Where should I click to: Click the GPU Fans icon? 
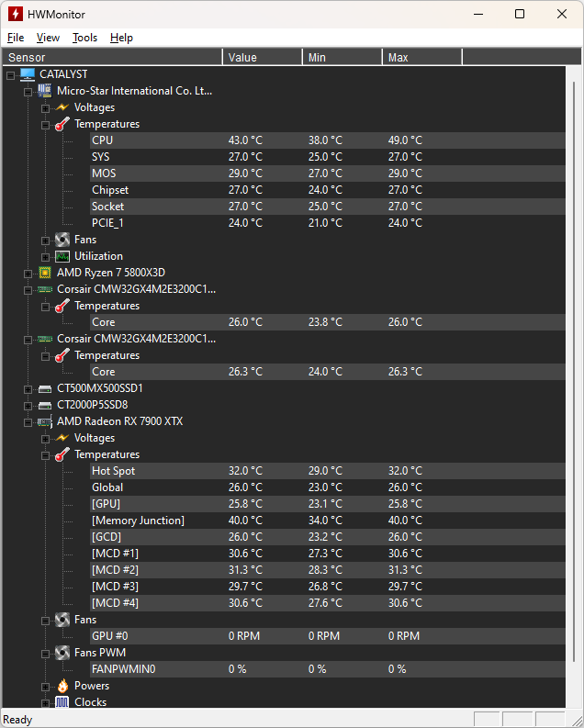pos(62,620)
